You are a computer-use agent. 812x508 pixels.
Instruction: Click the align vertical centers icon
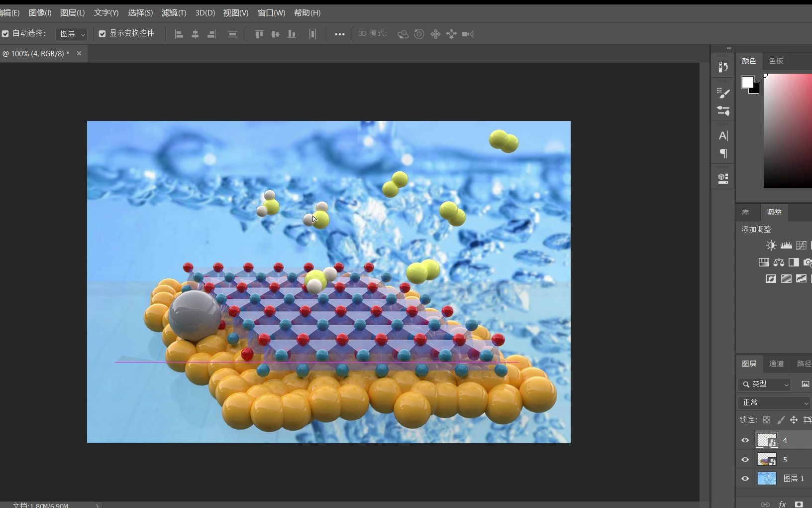[275, 34]
